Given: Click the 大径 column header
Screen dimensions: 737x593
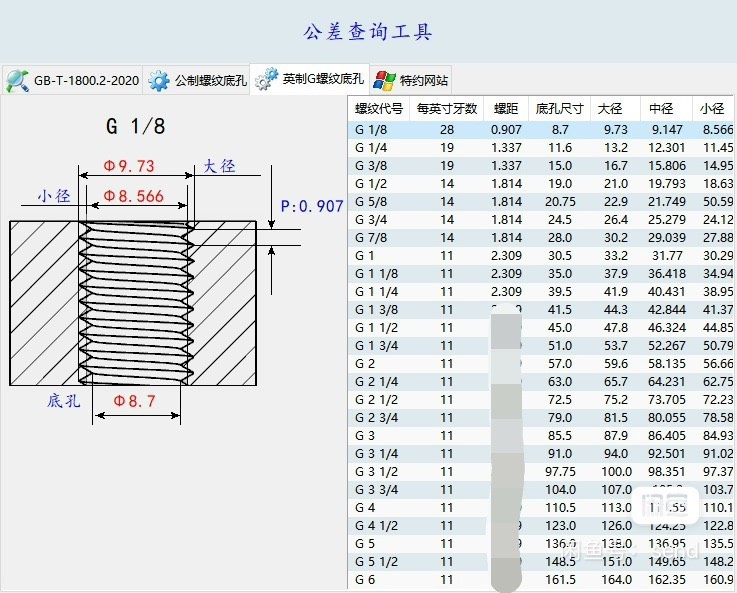Looking at the screenshot, I should pyautogui.click(x=615, y=109).
